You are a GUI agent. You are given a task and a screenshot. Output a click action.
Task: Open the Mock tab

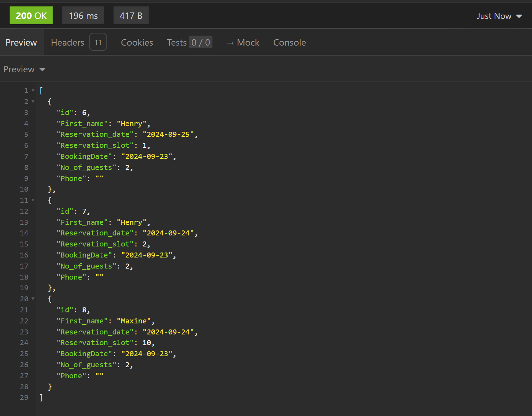(x=243, y=42)
